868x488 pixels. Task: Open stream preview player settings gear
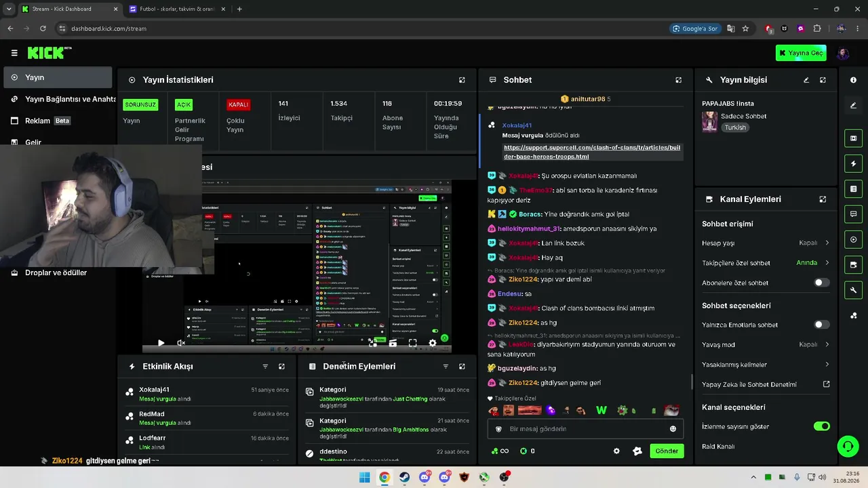[433, 343]
